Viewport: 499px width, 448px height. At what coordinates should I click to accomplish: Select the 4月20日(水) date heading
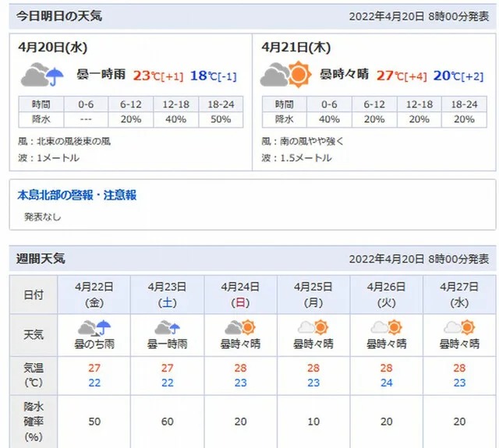(52, 48)
